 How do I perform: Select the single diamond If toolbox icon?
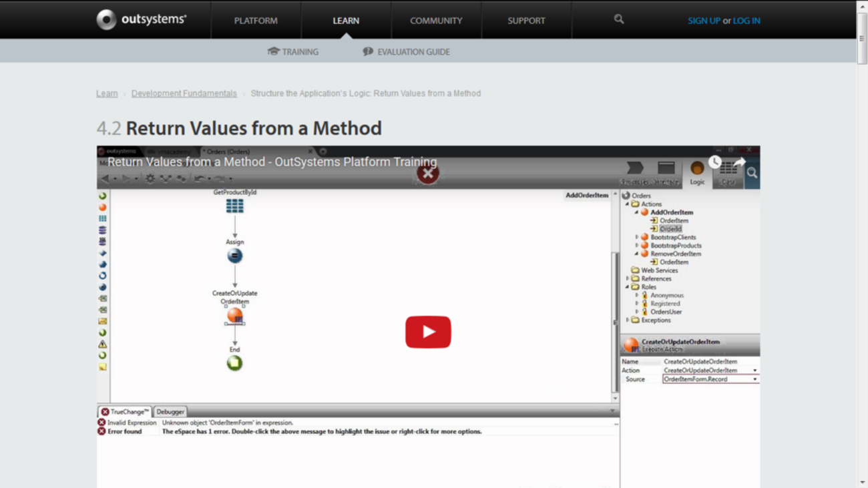tap(102, 253)
